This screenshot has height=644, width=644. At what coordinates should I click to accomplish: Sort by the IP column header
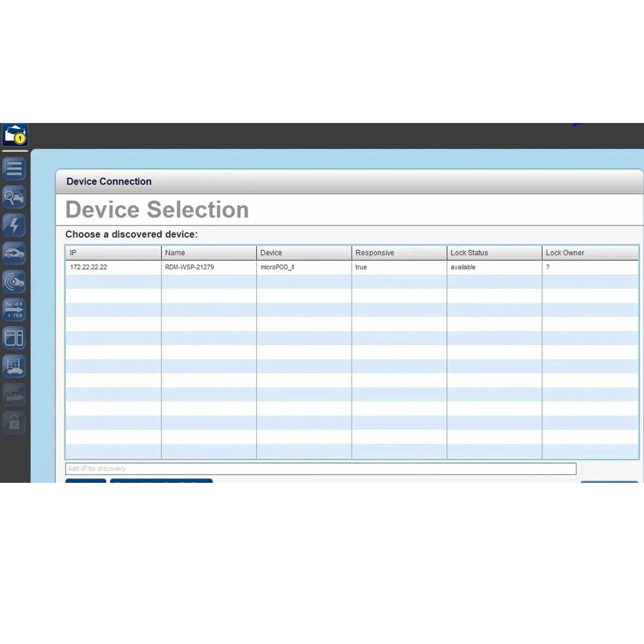[113, 253]
